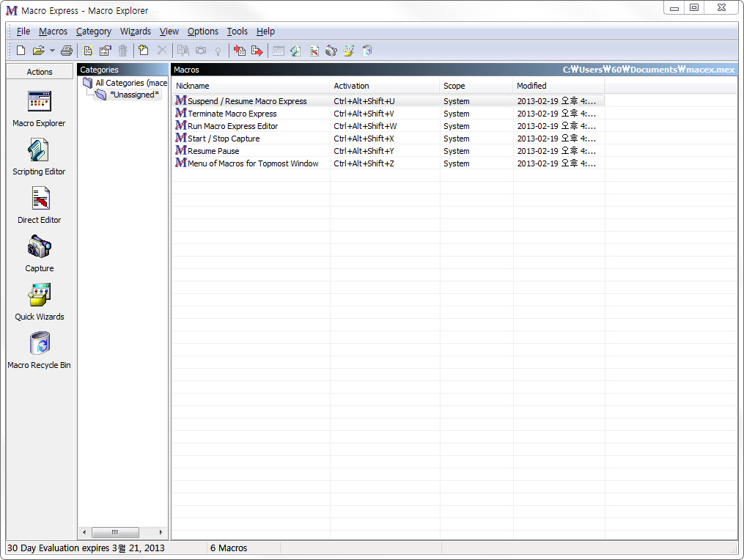The height and width of the screenshot is (560, 744).
Task: Click the Ctrl+Alt+Shift+X activation cell
Action: [364, 138]
